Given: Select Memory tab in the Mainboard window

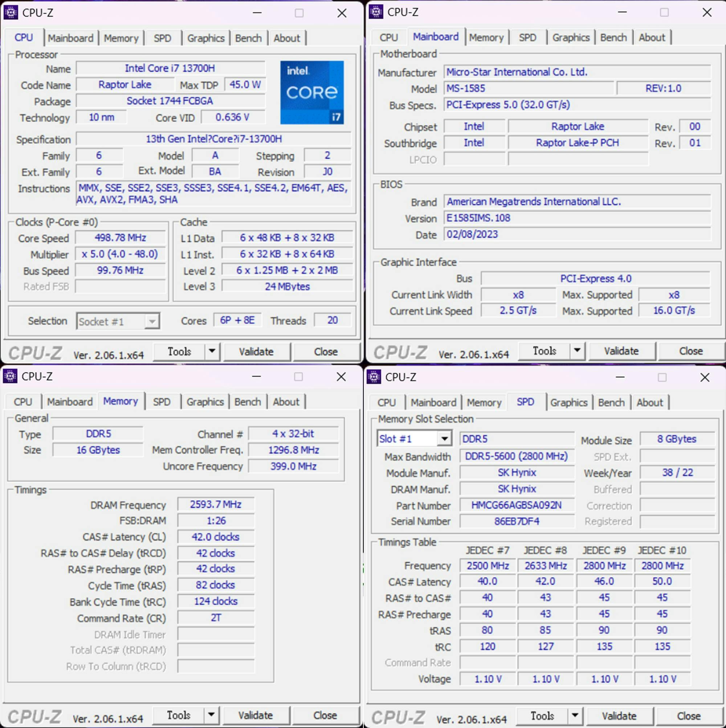Looking at the screenshot, I should click(x=486, y=37).
